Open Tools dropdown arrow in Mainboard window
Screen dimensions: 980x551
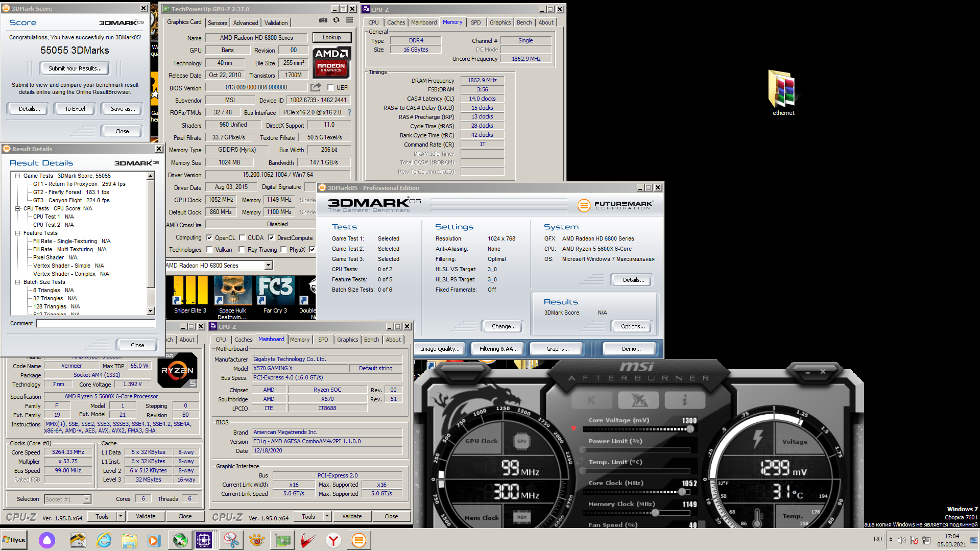click(327, 516)
